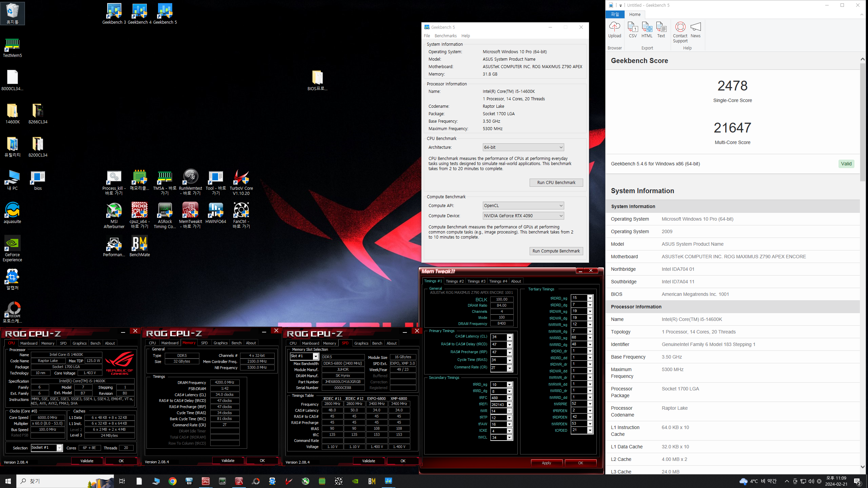This screenshot has height=488, width=868.
Task: Open the Recycle Bin desktop icon
Action: 12,13
